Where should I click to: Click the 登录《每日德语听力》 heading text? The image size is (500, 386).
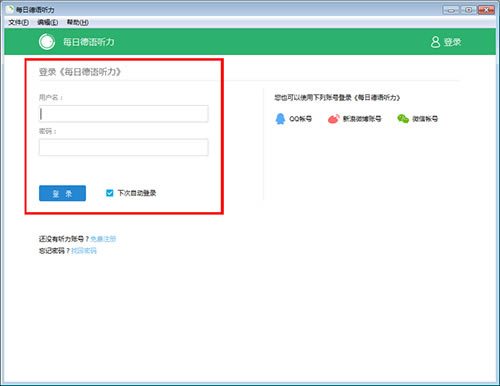80,72
